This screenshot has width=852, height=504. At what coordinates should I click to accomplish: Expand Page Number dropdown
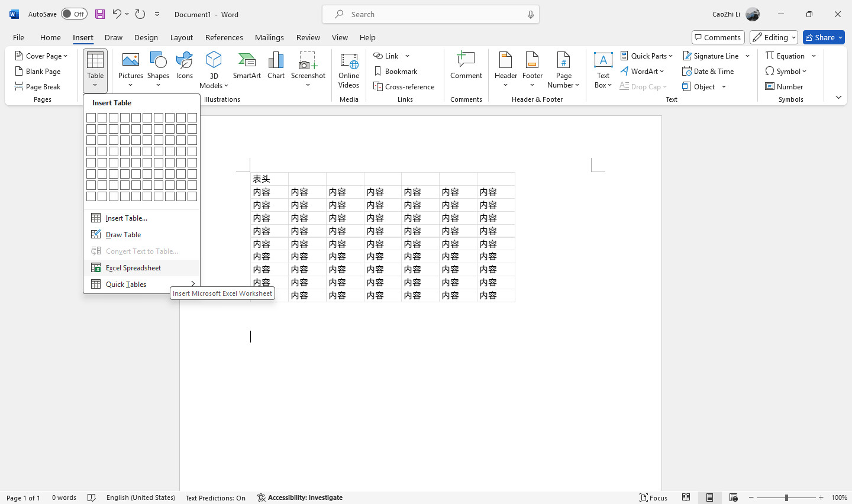click(564, 70)
